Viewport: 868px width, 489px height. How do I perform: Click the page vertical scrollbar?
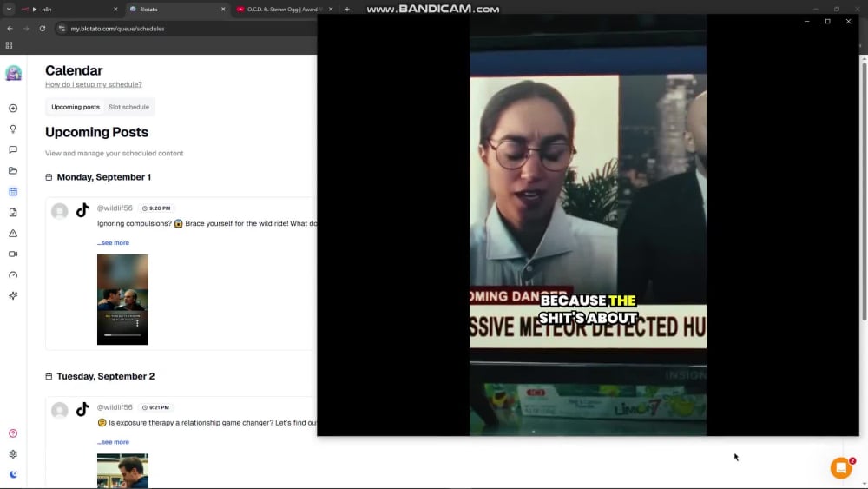[x=865, y=190]
